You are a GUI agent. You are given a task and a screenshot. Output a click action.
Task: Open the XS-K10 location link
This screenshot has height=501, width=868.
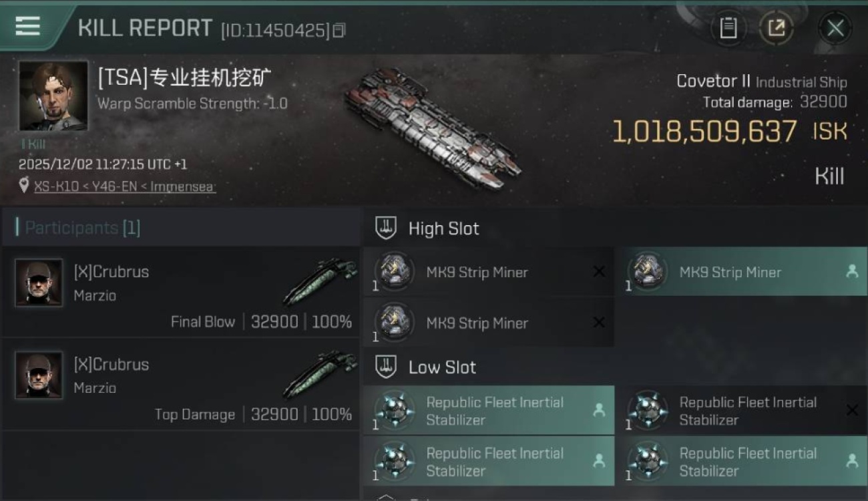(x=124, y=186)
